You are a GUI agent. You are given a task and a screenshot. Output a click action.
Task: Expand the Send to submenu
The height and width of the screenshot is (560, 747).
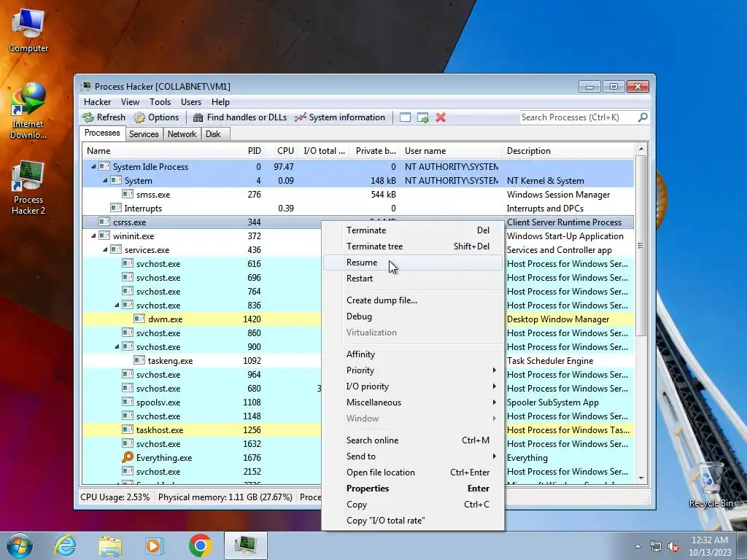click(413, 456)
